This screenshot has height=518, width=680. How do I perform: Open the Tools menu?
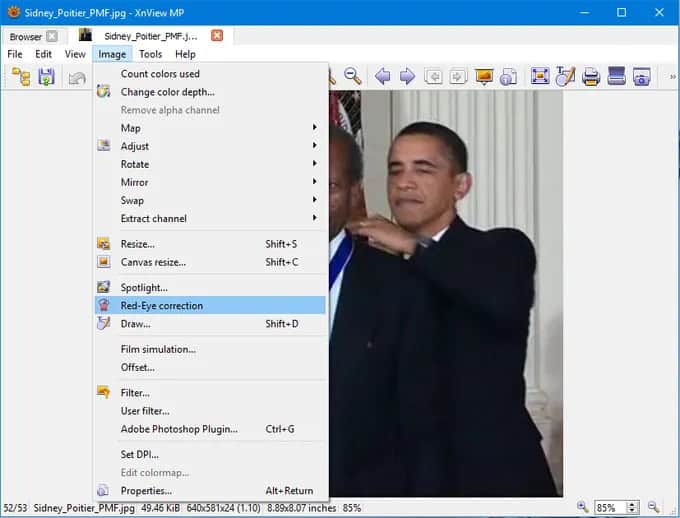[150, 54]
